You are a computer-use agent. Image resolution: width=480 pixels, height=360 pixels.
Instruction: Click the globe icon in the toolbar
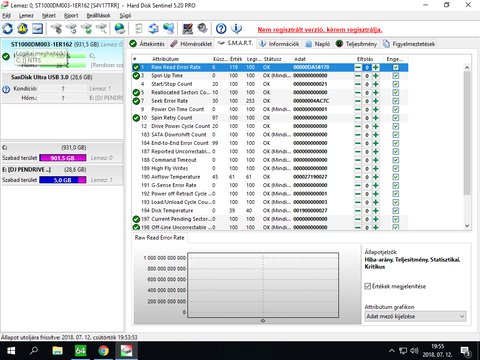click(120, 29)
